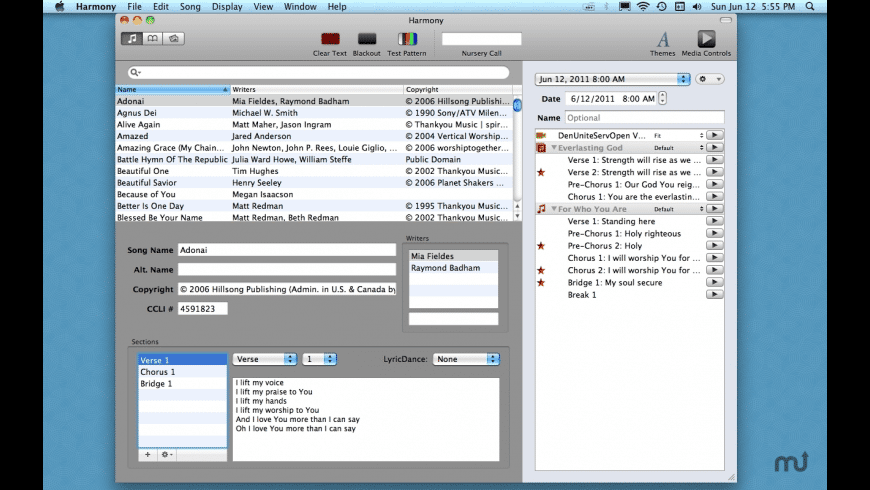Click the video icon for DenUniteServOpen
This screenshot has height=490, width=870.
coord(541,135)
